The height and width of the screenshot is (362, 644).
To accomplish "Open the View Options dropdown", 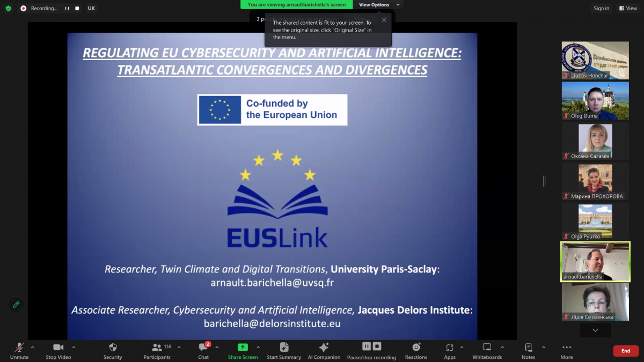I will click(379, 5).
